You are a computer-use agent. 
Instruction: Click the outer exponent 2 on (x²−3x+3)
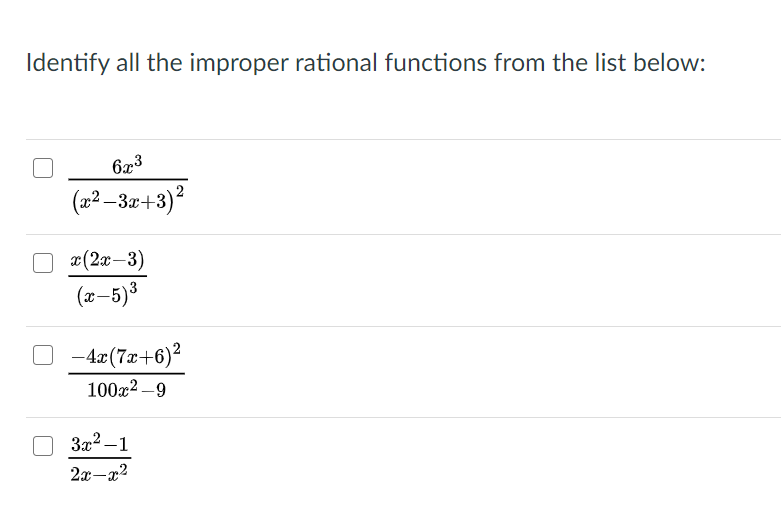[x=180, y=191]
